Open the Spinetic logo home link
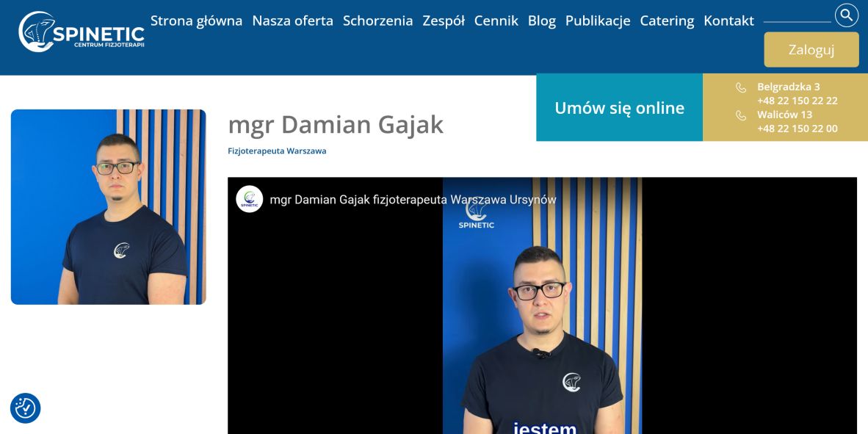The image size is (868, 434). 82,32
